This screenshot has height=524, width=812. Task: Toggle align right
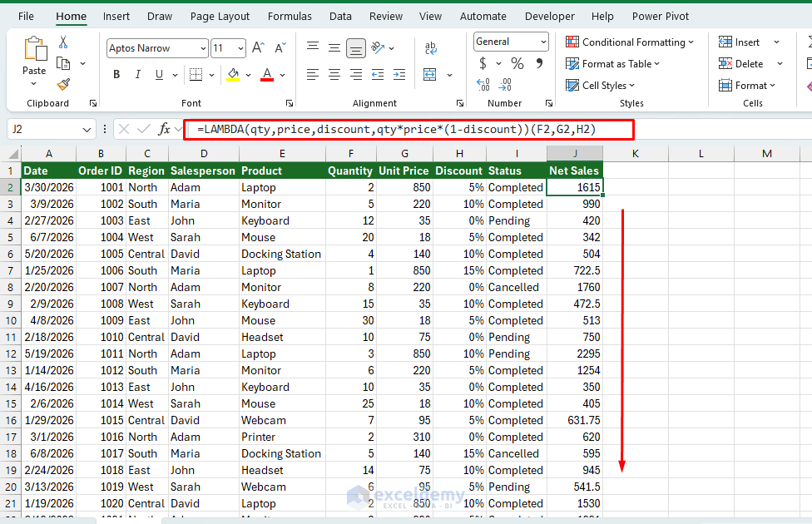click(x=356, y=75)
